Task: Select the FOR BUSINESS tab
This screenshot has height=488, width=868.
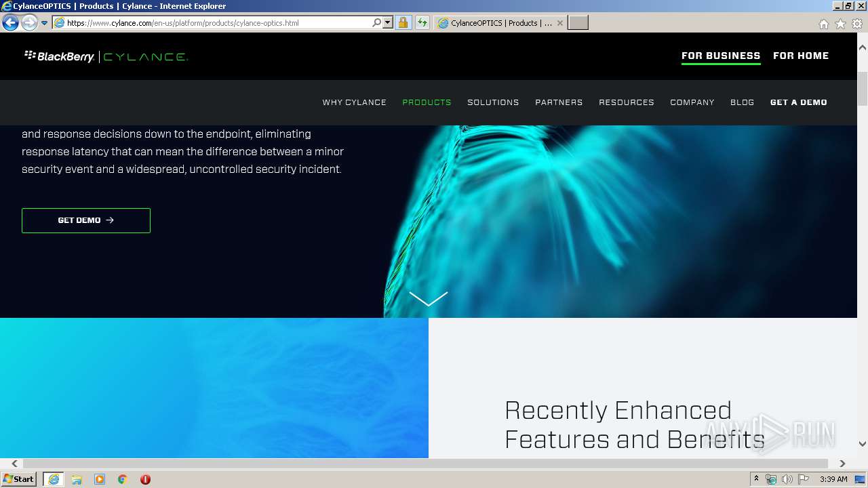Action: [x=721, y=56]
